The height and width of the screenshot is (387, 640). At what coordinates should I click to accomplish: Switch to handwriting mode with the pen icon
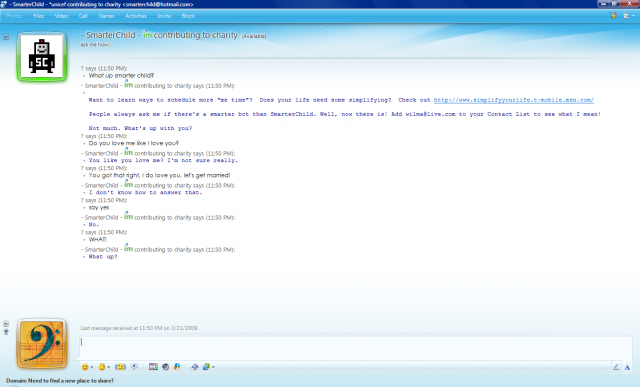616,367
